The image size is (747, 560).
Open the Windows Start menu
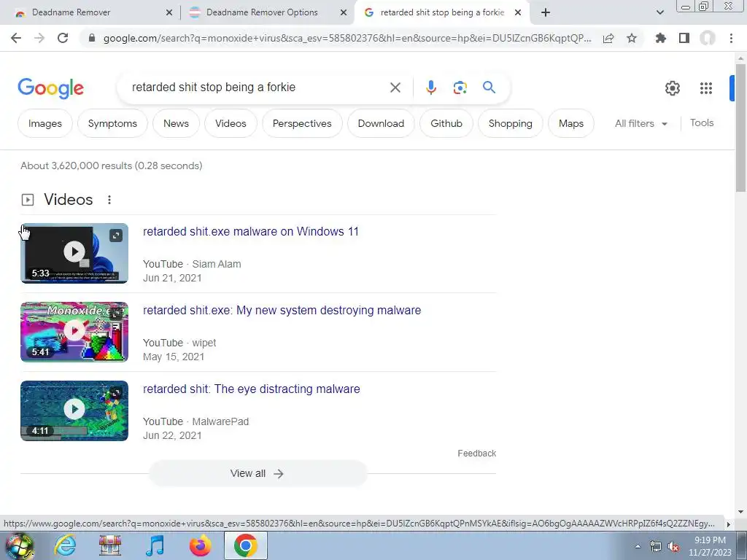tap(19, 545)
